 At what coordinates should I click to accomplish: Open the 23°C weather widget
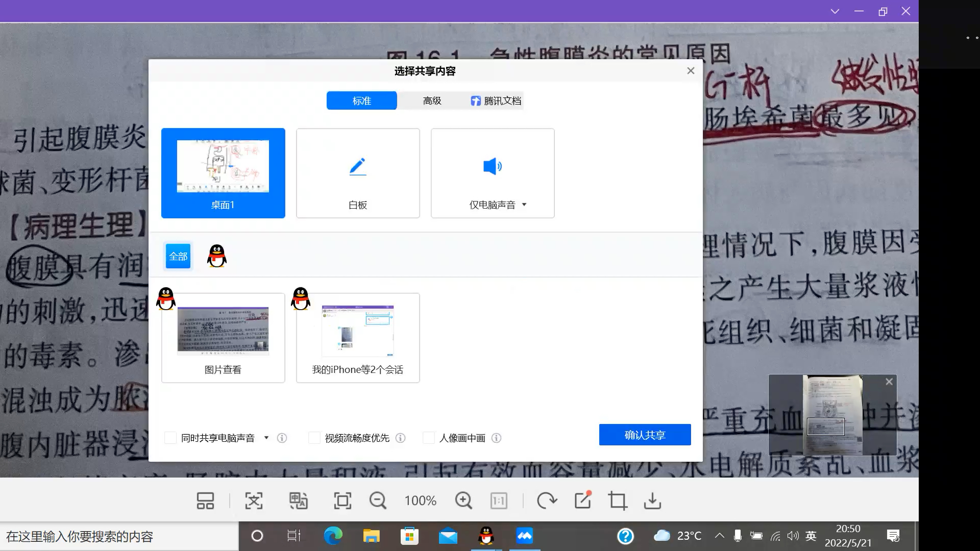tap(677, 536)
